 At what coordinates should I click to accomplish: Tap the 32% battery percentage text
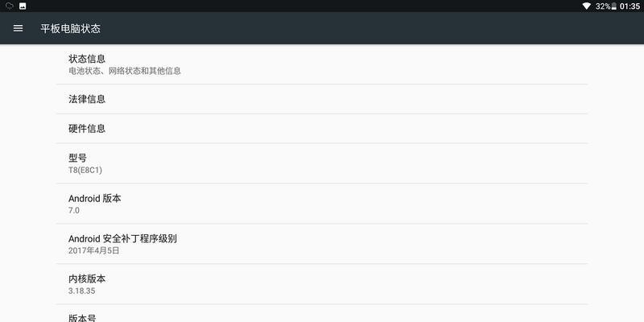click(x=603, y=6)
